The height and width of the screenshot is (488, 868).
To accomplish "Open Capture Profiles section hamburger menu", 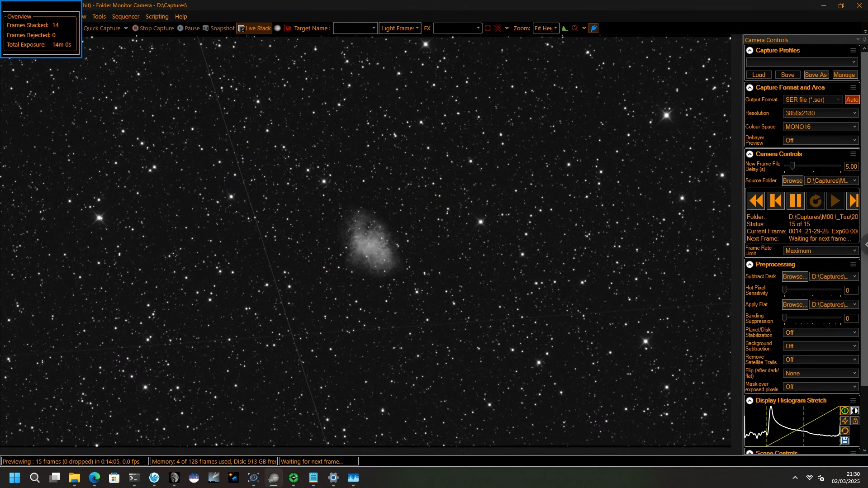I will pyautogui.click(x=853, y=51).
